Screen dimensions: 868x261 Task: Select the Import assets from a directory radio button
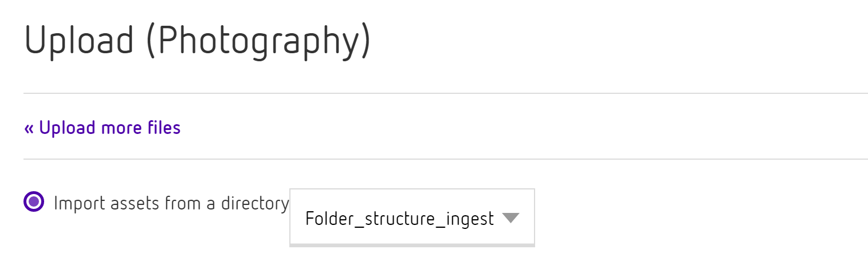(34, 201)
